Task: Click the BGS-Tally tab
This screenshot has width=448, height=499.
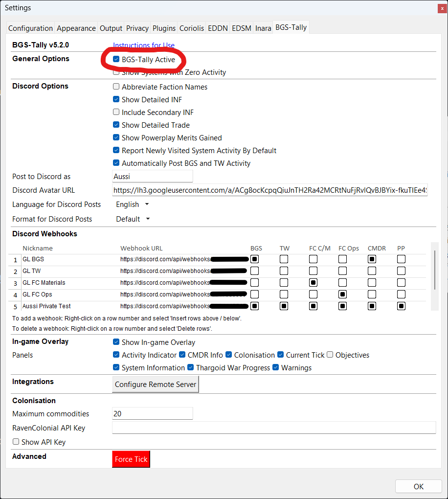Action: coord(291,27)
